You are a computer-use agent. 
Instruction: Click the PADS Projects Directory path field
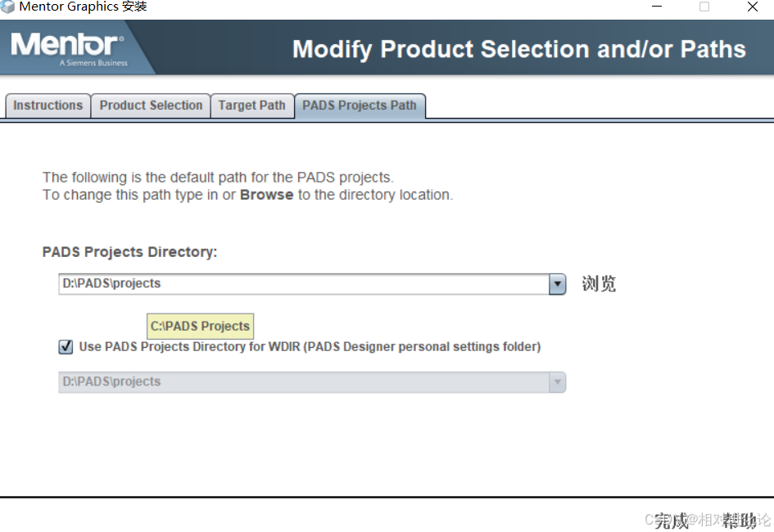click(x=304, y=283)
